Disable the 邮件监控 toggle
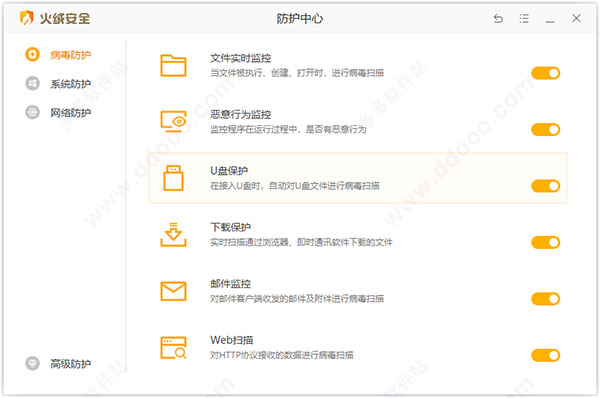The image size is (600, 398). [546, 299]
